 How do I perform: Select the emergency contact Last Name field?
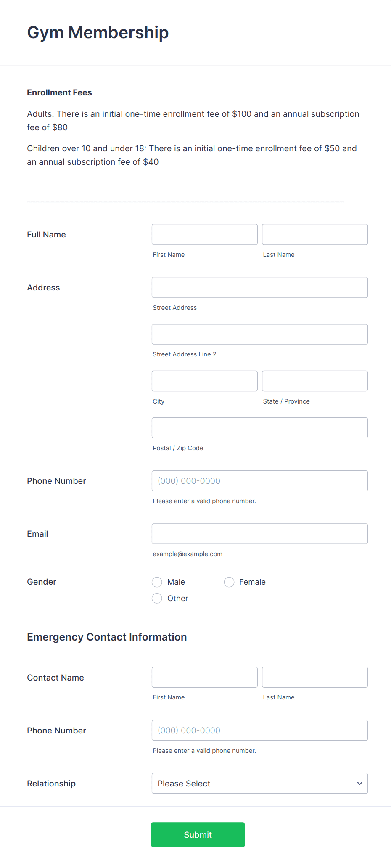pyautogui.click(x=314, y=677)
